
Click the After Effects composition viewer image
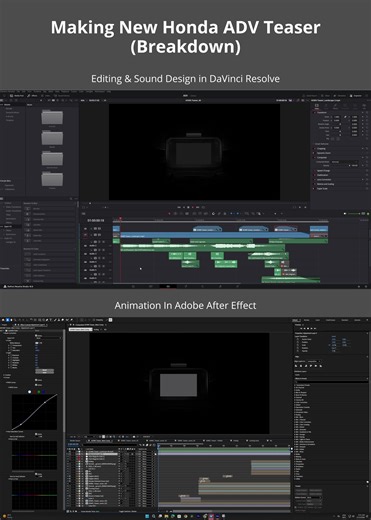point(179,383)
